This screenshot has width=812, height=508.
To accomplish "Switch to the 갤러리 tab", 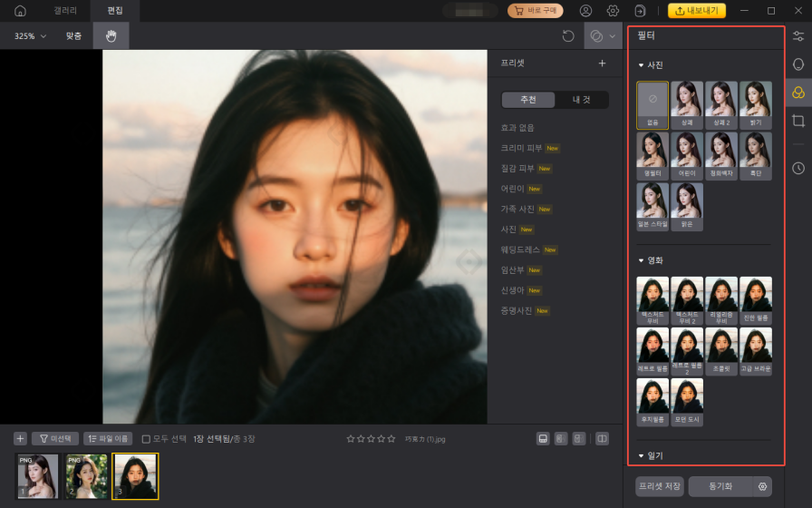I will tap(66, 11).
